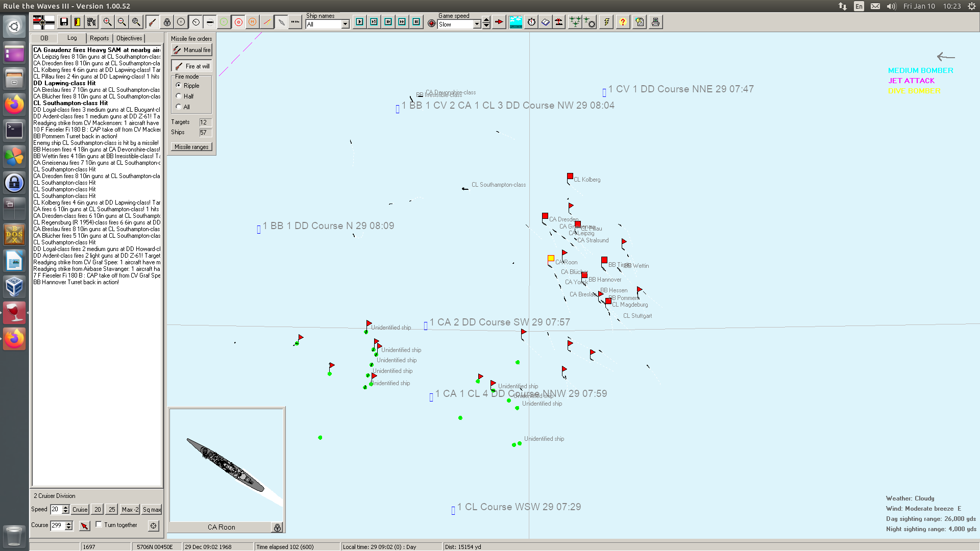Viewport: 980px width, 551px height.
Task: Zoom out on the tactical map
Action: pos(121,22)
